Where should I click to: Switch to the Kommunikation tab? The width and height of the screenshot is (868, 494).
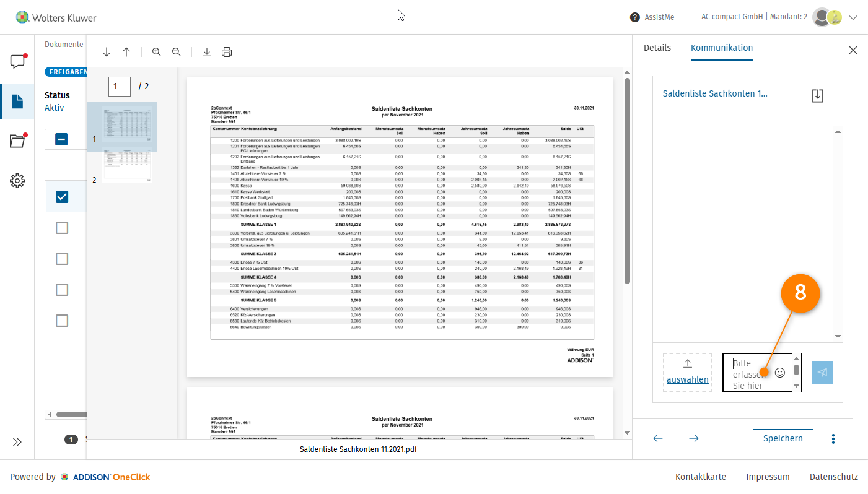(x=722, y=48)
